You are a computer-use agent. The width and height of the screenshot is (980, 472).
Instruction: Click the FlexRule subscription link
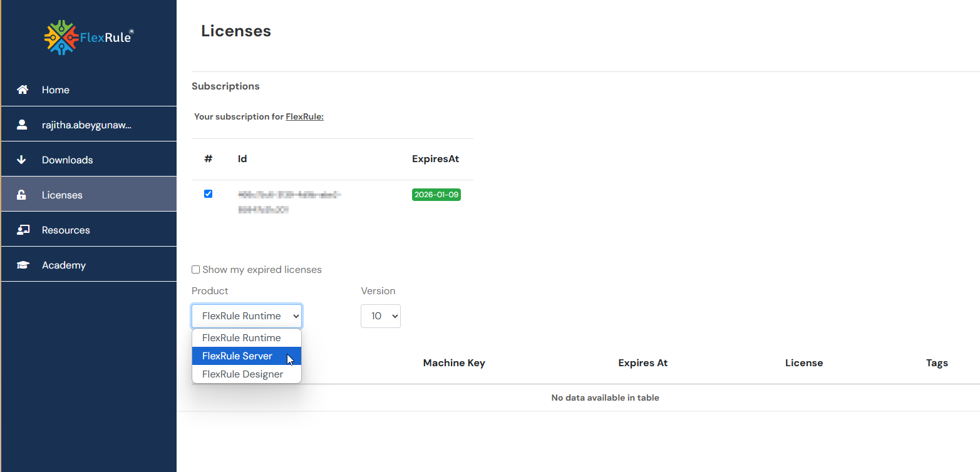[304, 116]
